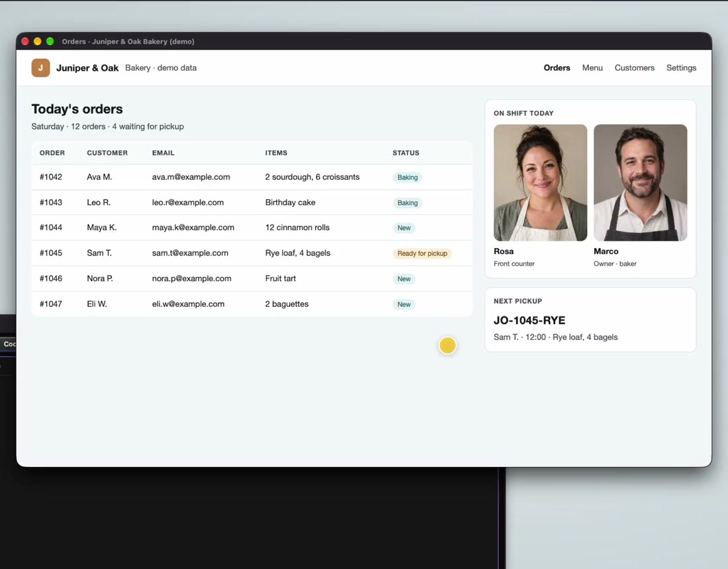Minimize the window with yellow button
728x569 pixels.
38,41
